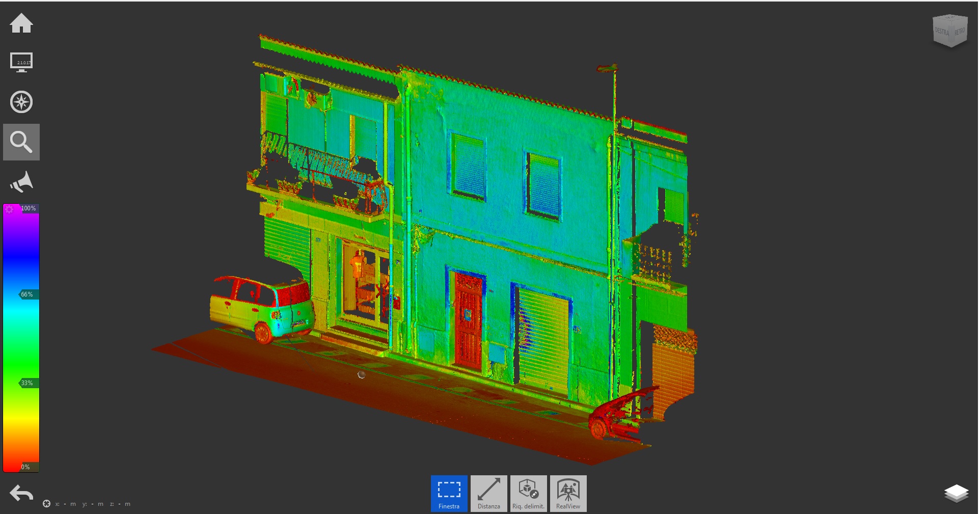
Task: Click the coordinates crosshair icon
Action: click(x=46, y=504)
